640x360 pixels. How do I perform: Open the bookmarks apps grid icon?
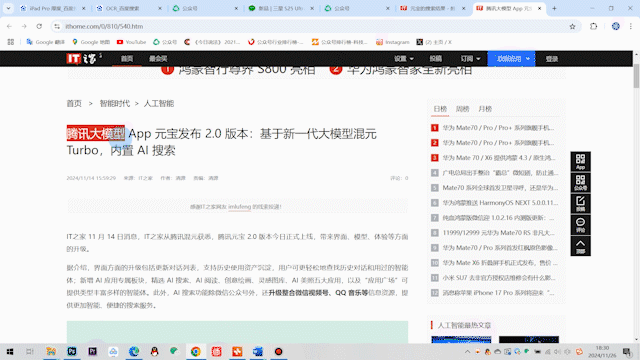[x=11, y=42]
